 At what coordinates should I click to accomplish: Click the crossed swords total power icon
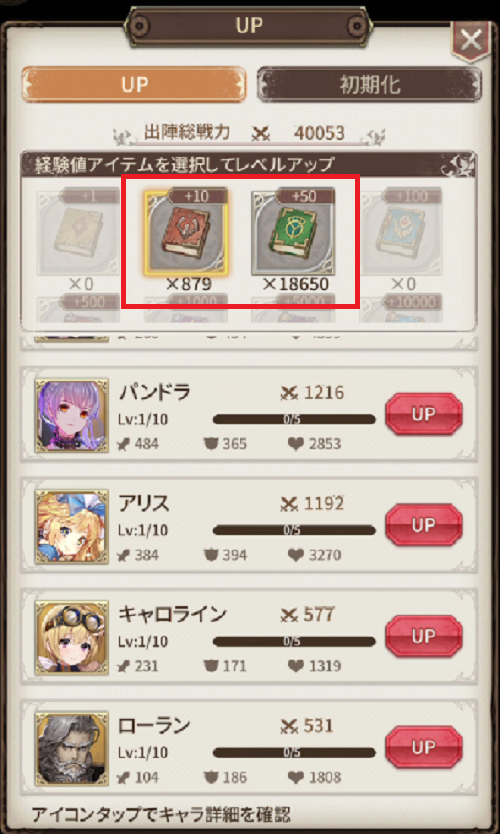[x=261, y=134]
